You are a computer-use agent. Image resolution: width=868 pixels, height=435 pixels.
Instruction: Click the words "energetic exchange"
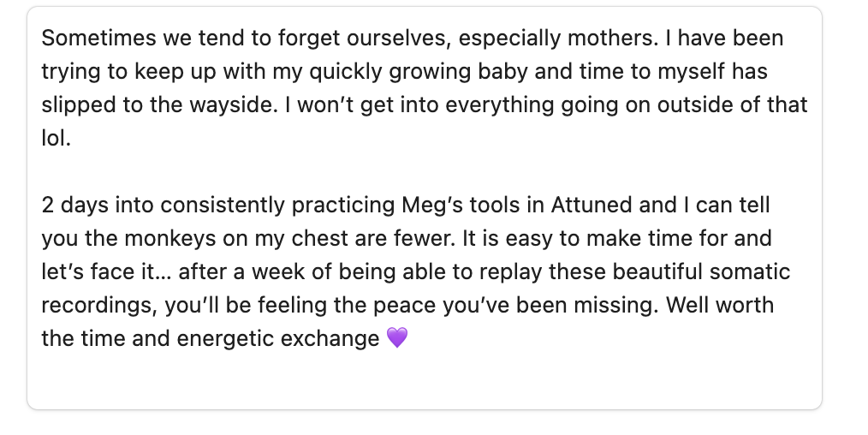(x=277, y=339)
